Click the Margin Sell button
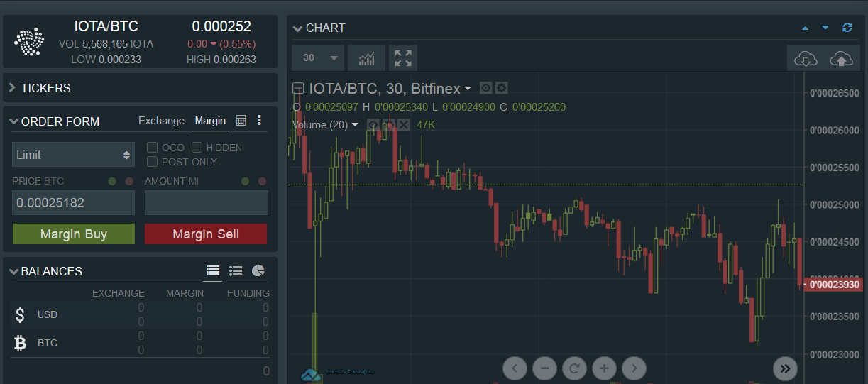Screen dimensions: 868x384 (x=206, y=234)
